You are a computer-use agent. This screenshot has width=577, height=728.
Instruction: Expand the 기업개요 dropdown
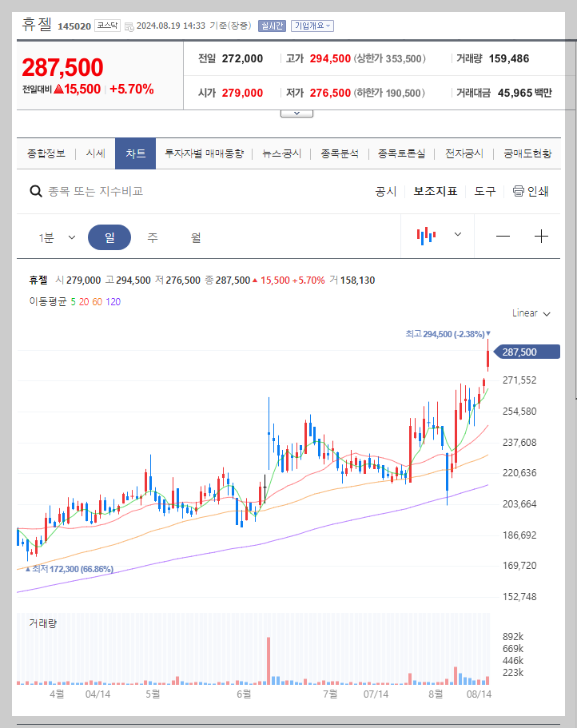pyautogui.click(x=312, y=26)
